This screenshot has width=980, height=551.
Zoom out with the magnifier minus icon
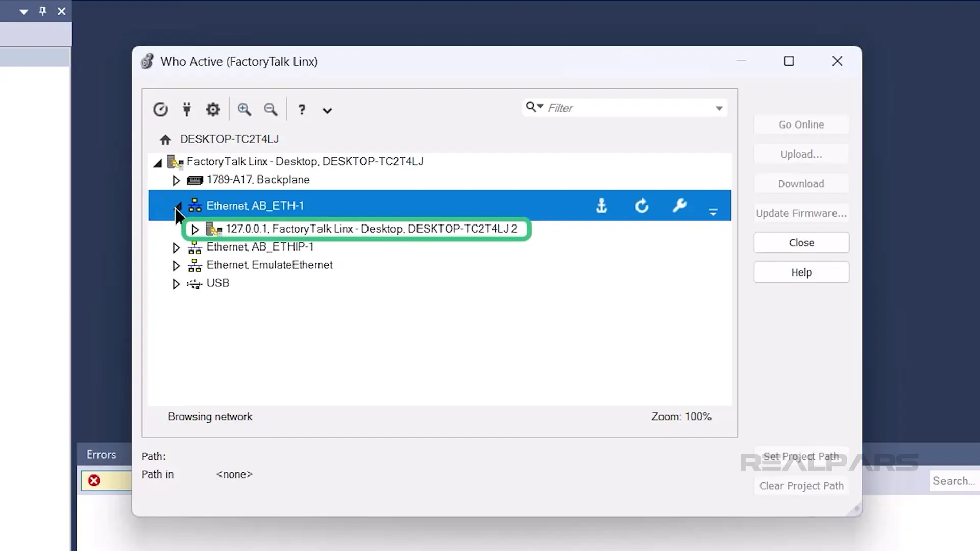click(x=271, y=109)
